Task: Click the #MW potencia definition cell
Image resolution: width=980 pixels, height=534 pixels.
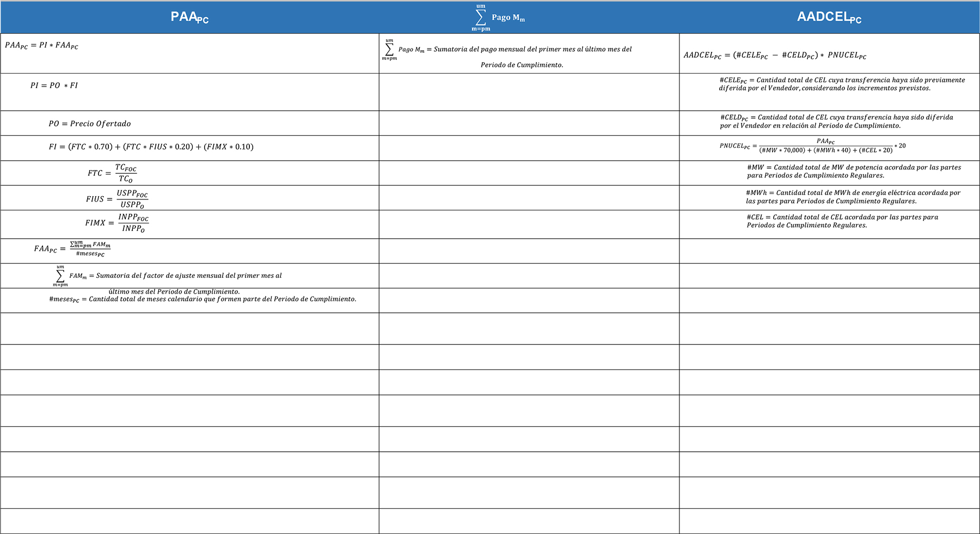Action: click(x=853, y=172)
